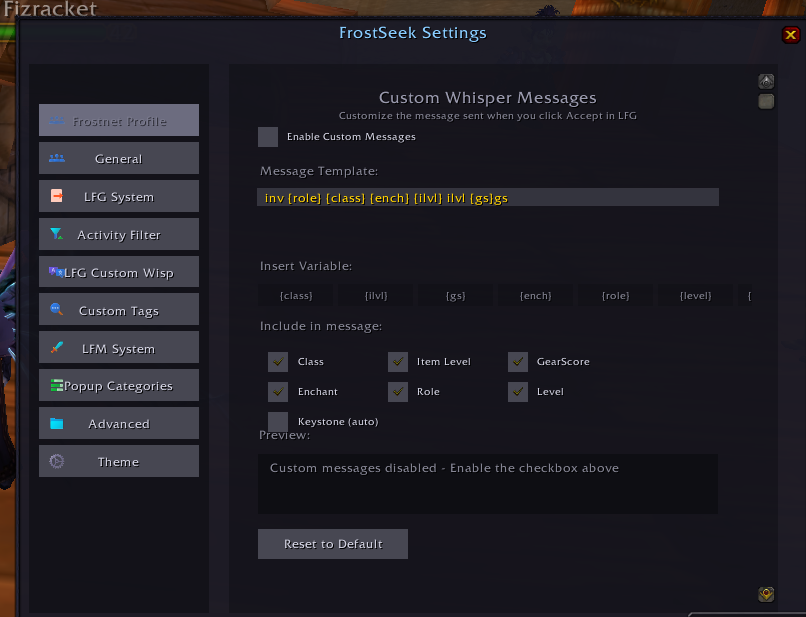Click the LFG Custom Wisp translate icon
This screenshot has height=617, width=806.
click(56, 271)
